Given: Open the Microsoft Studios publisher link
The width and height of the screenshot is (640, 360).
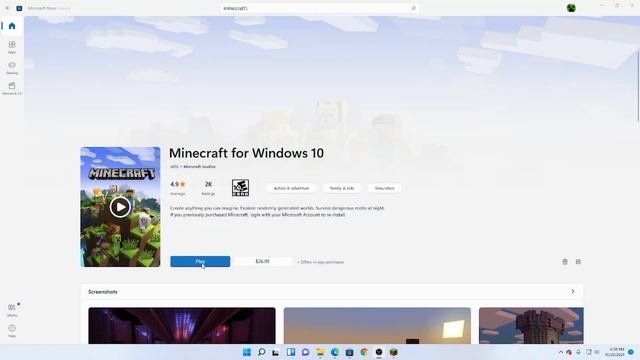Looking at the screenshot, I should [x=199, y=167].
